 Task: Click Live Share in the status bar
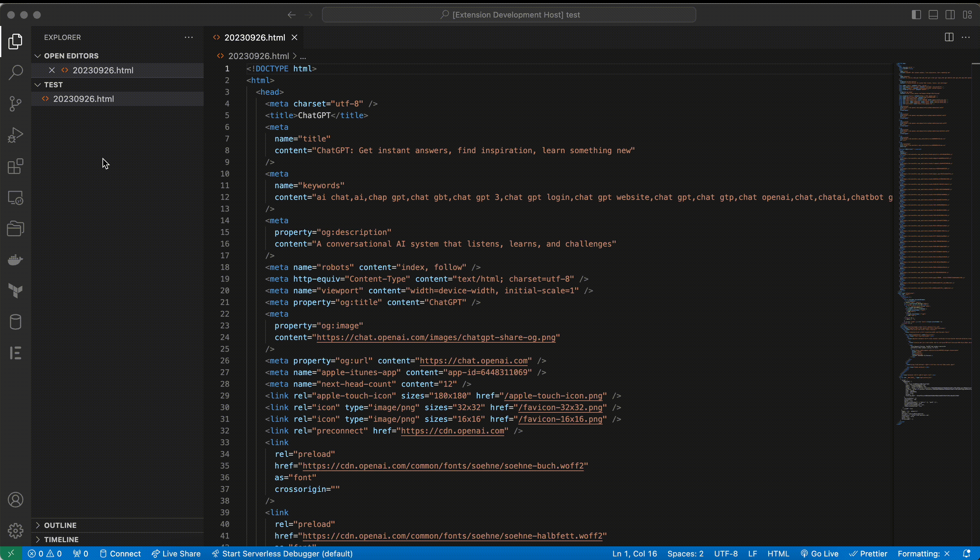(176, 554)
